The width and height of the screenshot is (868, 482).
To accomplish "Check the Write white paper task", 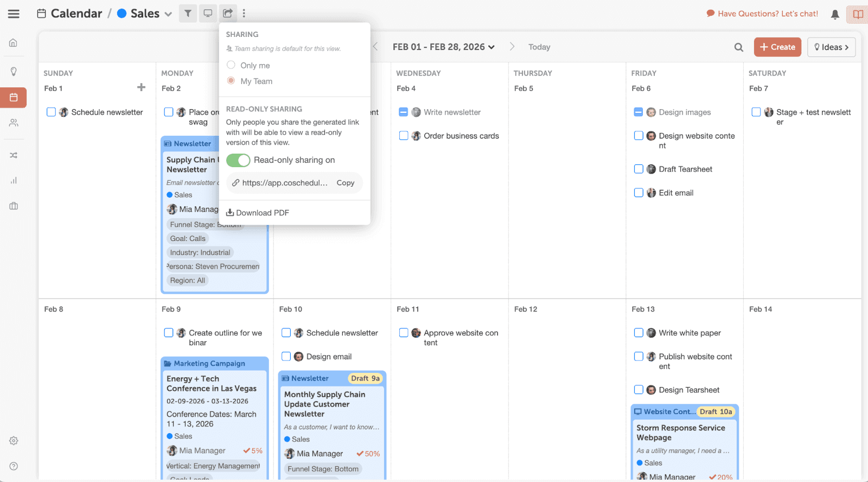I will click(639, 333).
